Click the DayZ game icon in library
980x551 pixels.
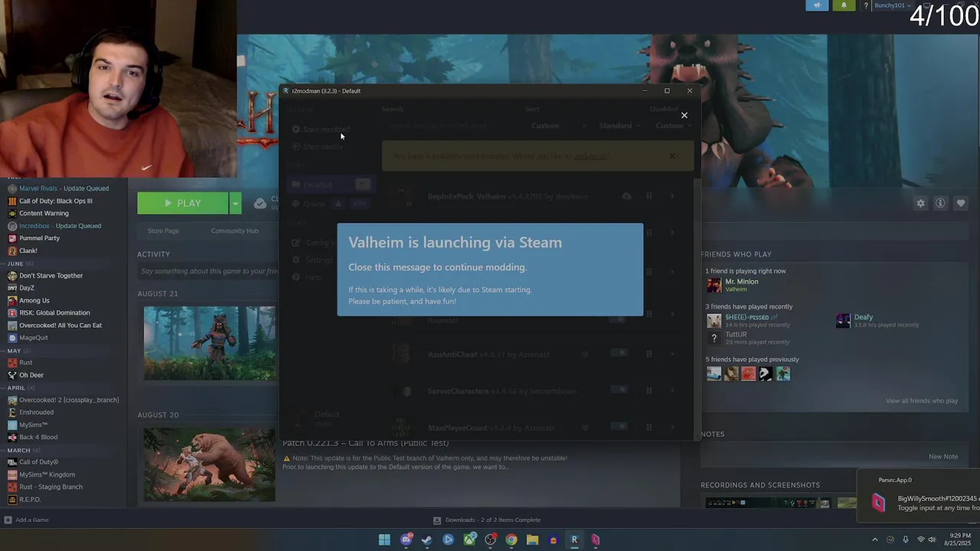click(12, 288)
